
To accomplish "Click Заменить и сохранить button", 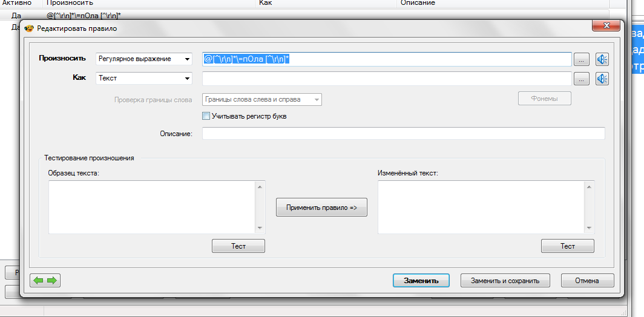I will (x=505, y=281).
